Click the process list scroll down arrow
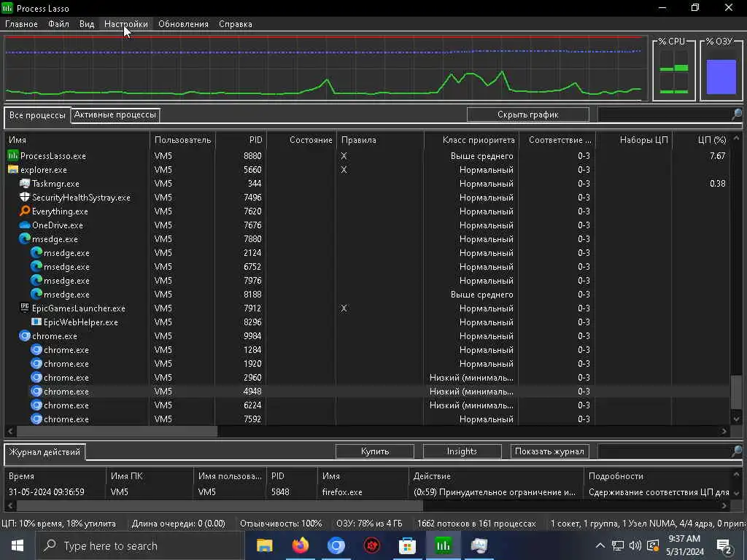This screenshot has height=560, width=747. [736, 419]
